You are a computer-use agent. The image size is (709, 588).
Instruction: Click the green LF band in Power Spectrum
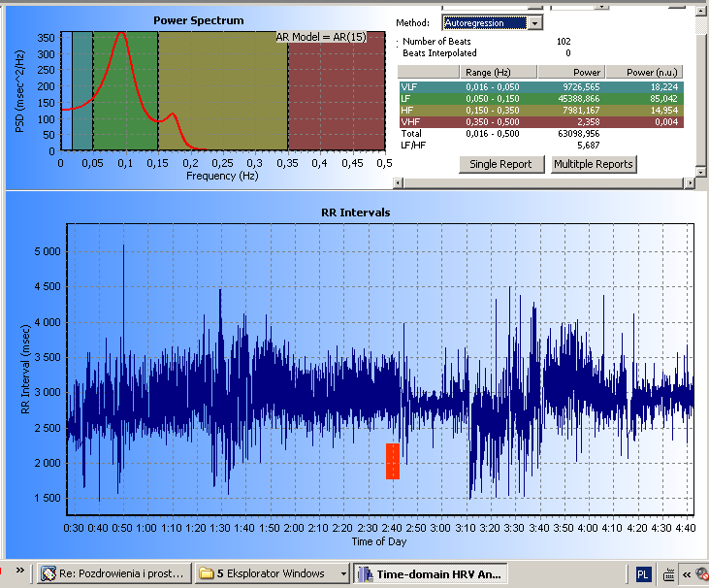125,90
